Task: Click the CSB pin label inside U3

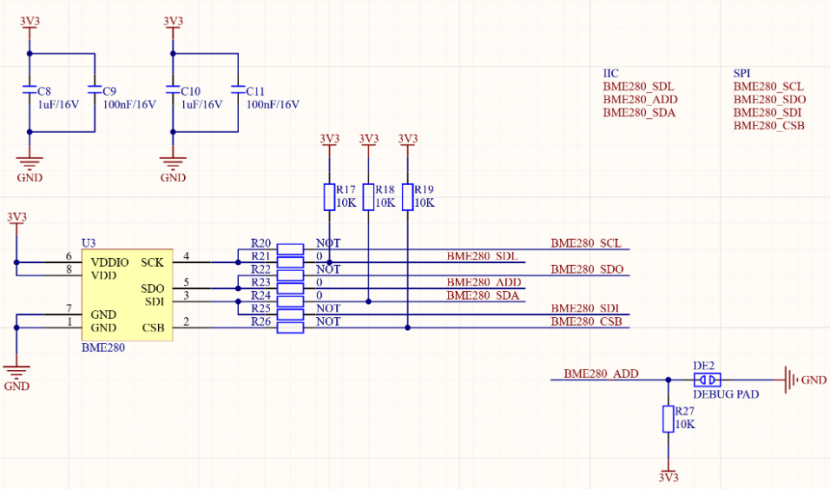Action: pos(153,326)
